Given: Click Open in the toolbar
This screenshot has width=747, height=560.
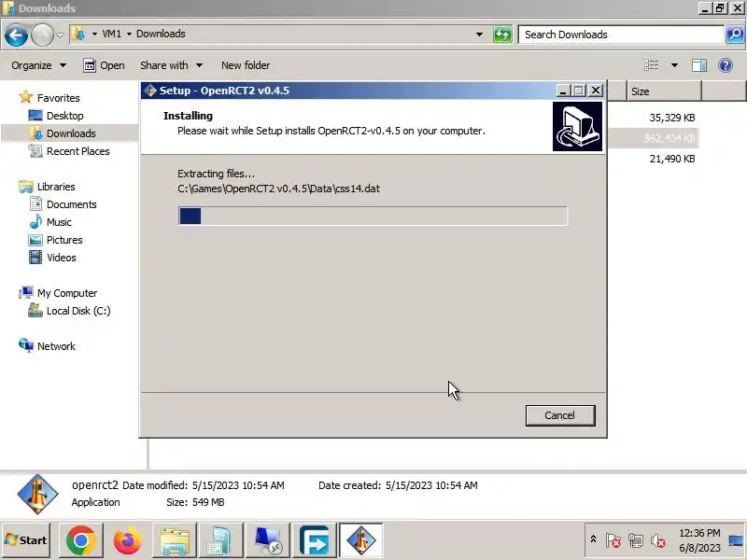Looking at the screenshot, I should pos(104,65).
